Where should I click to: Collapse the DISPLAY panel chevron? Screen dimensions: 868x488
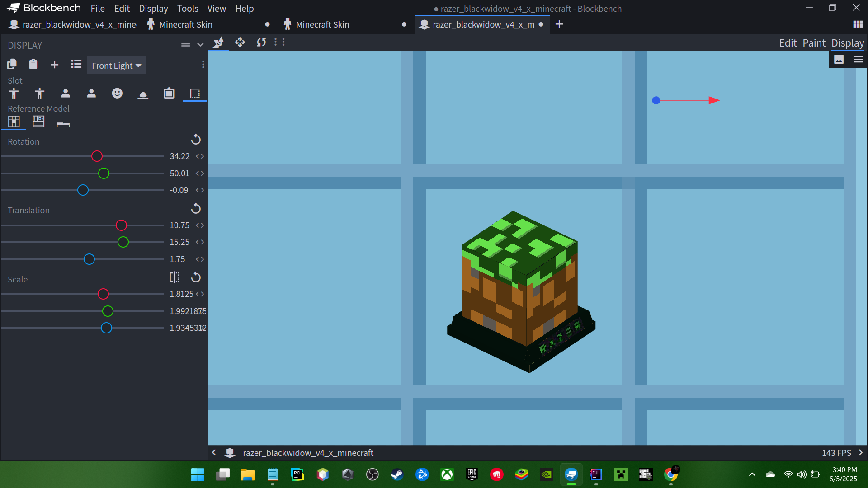200,45
